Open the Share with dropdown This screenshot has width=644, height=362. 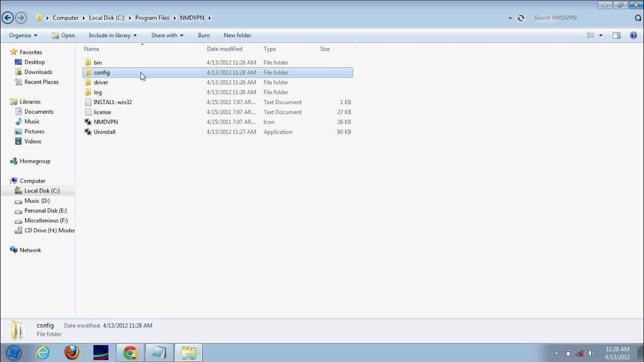(168, 35)
